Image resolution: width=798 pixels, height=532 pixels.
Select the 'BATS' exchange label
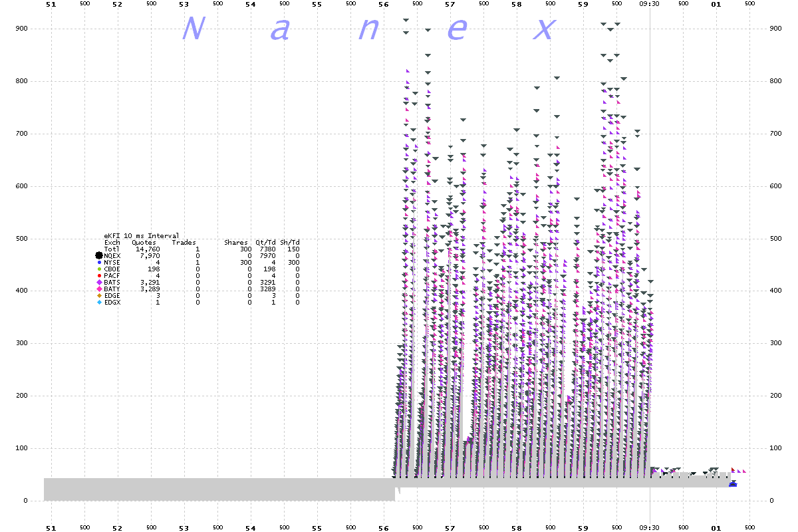pos(112,282)
